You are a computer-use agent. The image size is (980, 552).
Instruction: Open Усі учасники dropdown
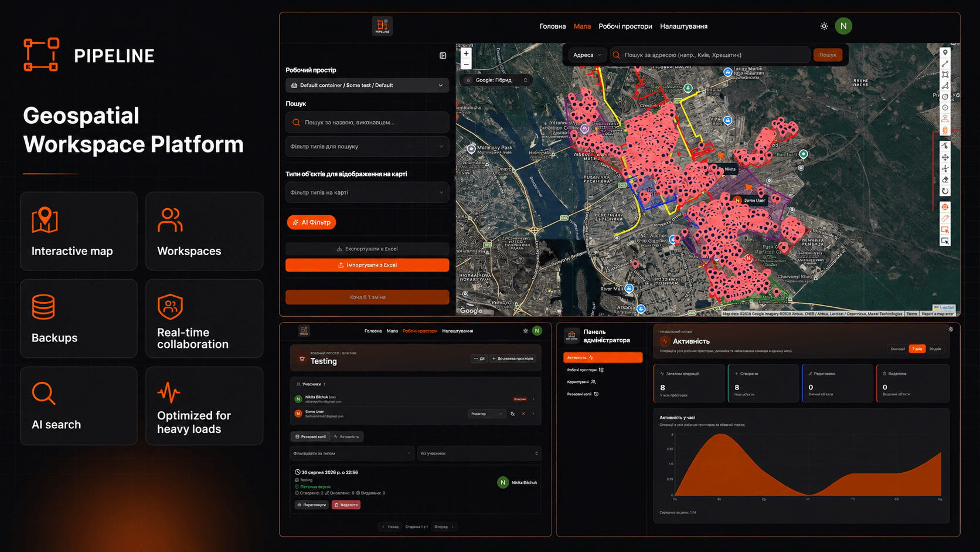point(479,453)
